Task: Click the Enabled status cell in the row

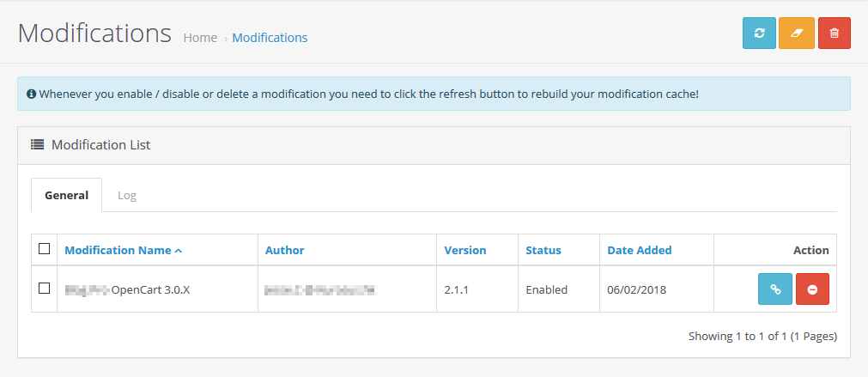Action: tap(546, 289)
